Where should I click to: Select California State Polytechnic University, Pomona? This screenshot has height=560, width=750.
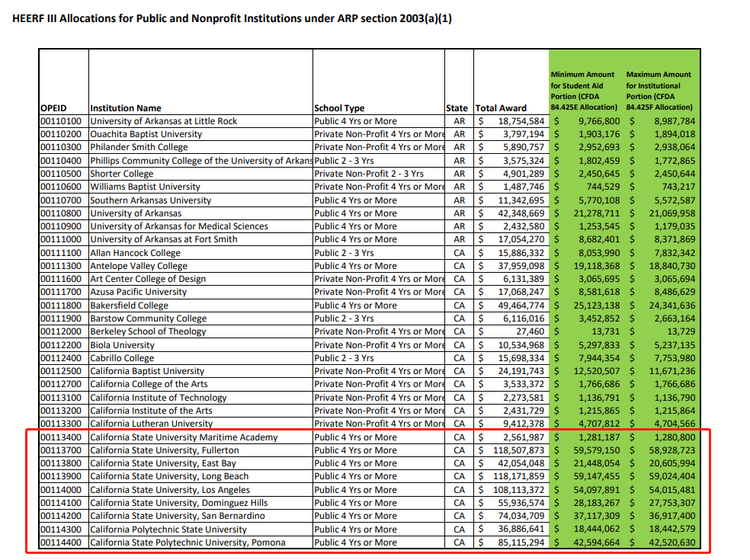[187, 542]
